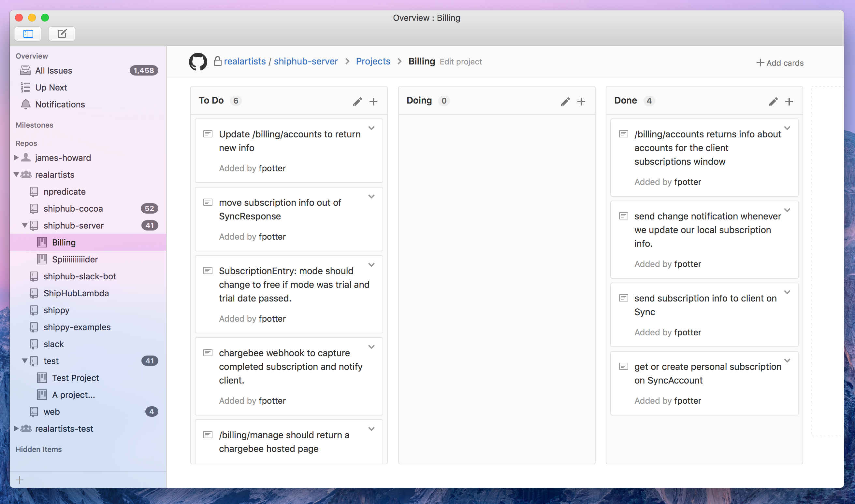Click note icon on 'Update /billing/accounts' card

pyautogui.click(x=208, y=134)
